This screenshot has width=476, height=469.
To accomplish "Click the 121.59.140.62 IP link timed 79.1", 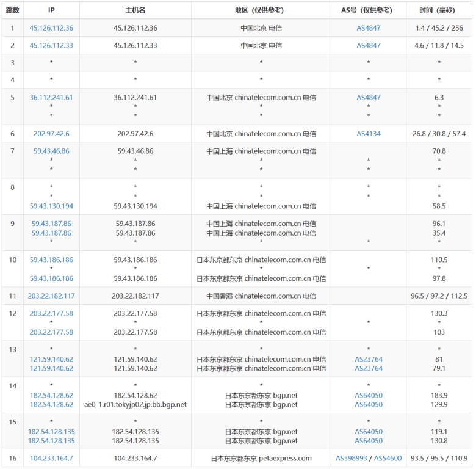I will [x=51, y=368].
